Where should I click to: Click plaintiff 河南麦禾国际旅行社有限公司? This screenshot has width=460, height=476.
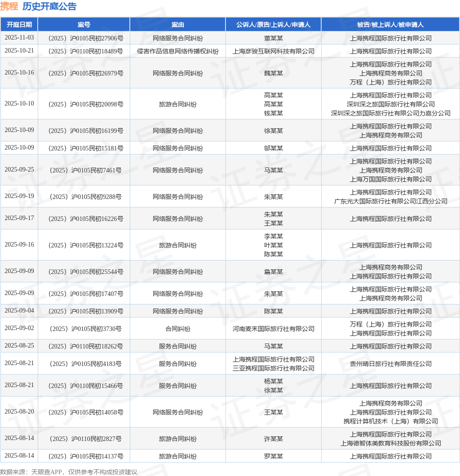click(273, 329)
